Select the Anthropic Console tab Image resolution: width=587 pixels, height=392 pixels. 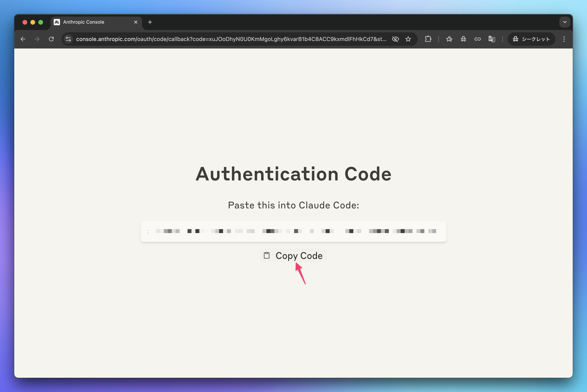96,22
